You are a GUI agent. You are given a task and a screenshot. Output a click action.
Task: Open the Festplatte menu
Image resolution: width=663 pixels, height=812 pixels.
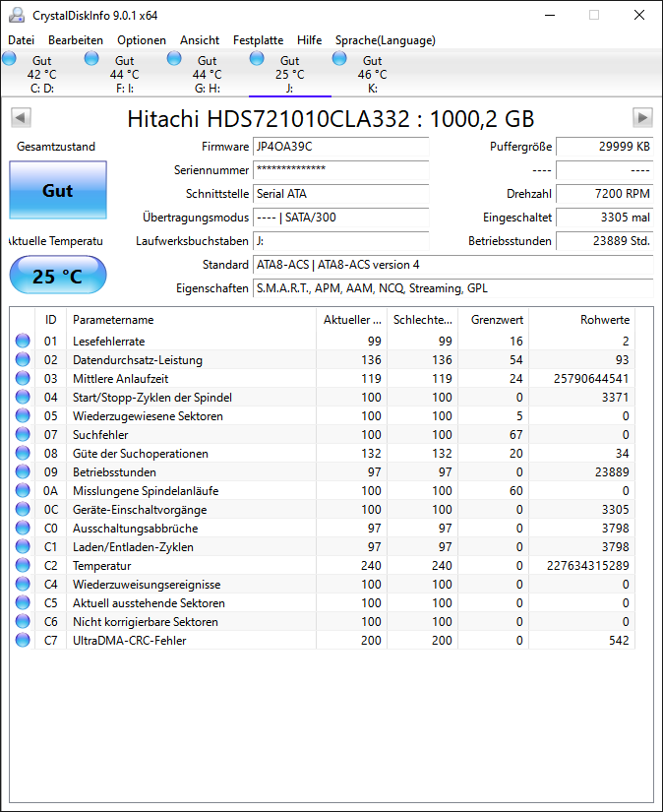click(259, 40)
